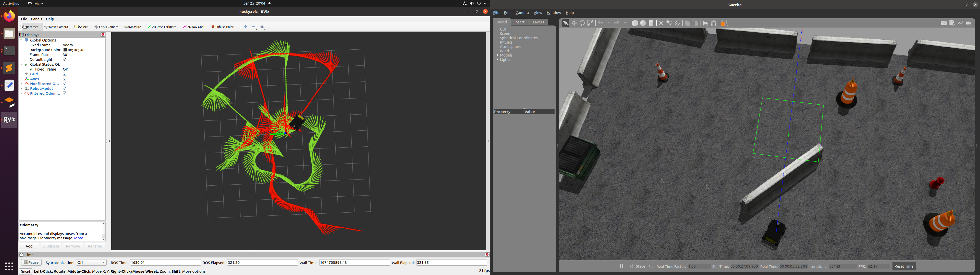Open the Panels menu in RViz

pos(36,19)
